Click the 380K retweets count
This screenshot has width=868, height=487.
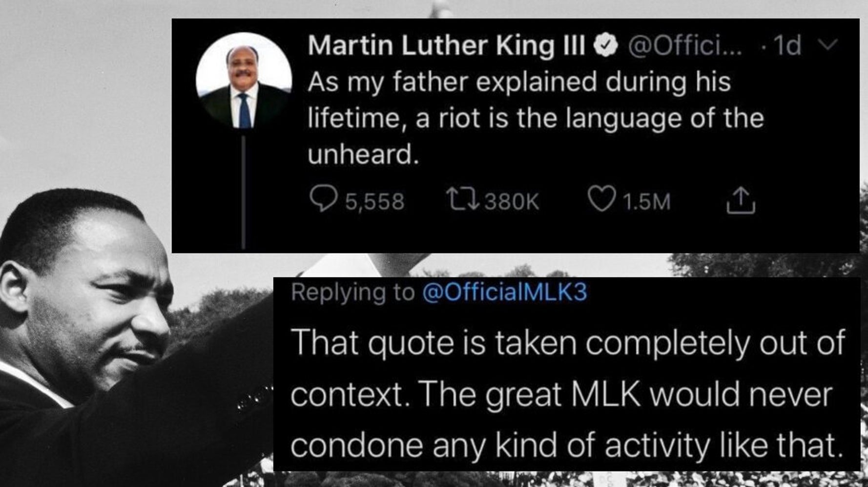(512, 202)
